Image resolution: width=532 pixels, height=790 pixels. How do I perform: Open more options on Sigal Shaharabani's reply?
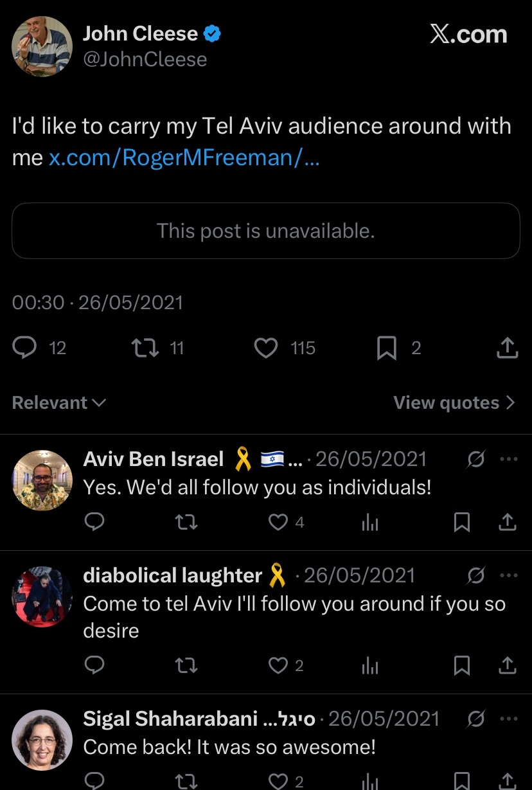pyautogui.click(x=508, y=719)
